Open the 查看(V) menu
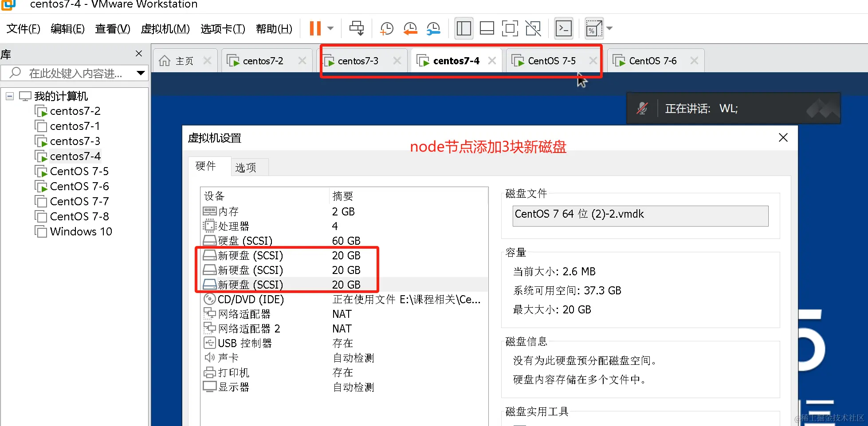This screenshot has width=868, height=426. (113, 29)
